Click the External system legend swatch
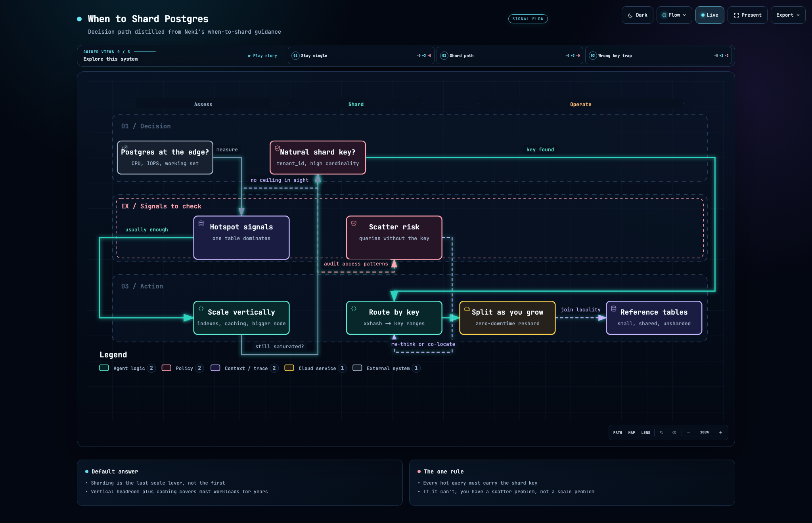 357,368
